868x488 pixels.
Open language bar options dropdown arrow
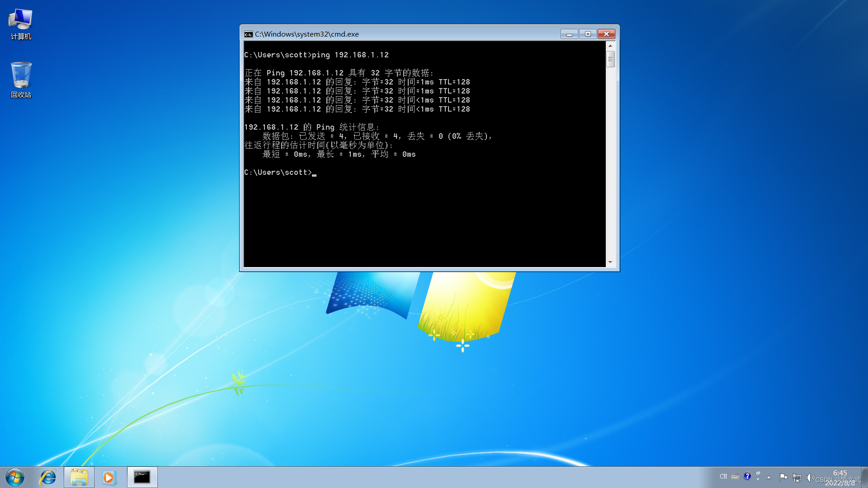click(758, 479)
